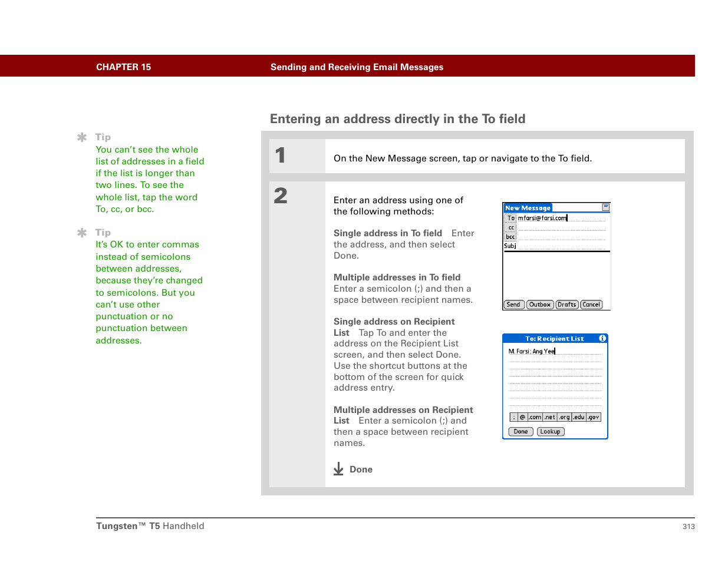Screen dimensions: 728x562
Task: Click the To field containing mfarsi@farsi.com
Action: click(561, 218)
